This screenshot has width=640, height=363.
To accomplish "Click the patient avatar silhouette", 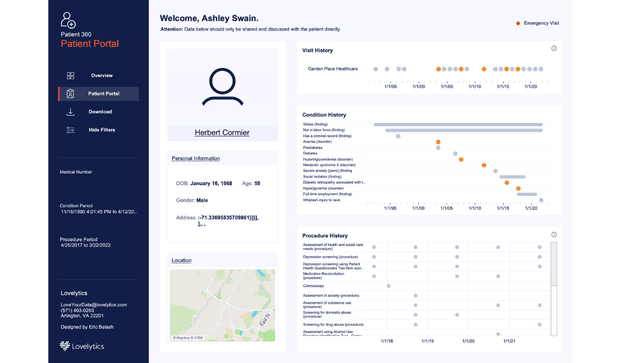I will (222, 87).
